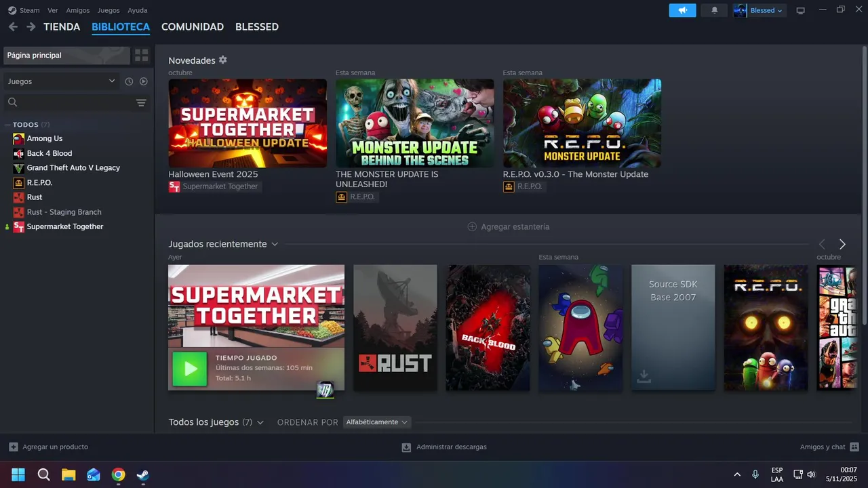Image resolution: width=868 pixels, height=488 pixels.
Task: Click the plus icon for Agregar un producto
Action: pos(14,447)
